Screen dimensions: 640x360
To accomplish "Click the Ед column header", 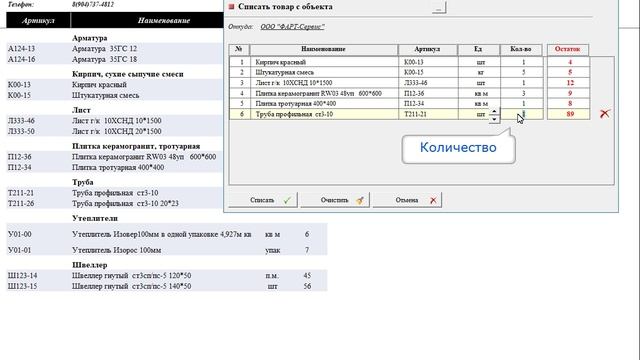I will pyautogui.click(x=478, y=49).
